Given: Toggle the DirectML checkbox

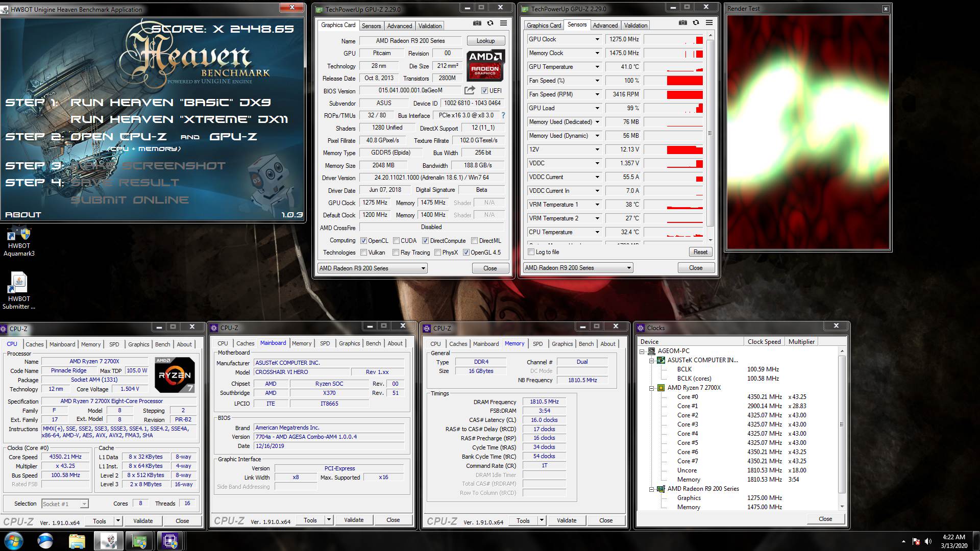Looking at the screenshot, I should [x=475, y=241].
